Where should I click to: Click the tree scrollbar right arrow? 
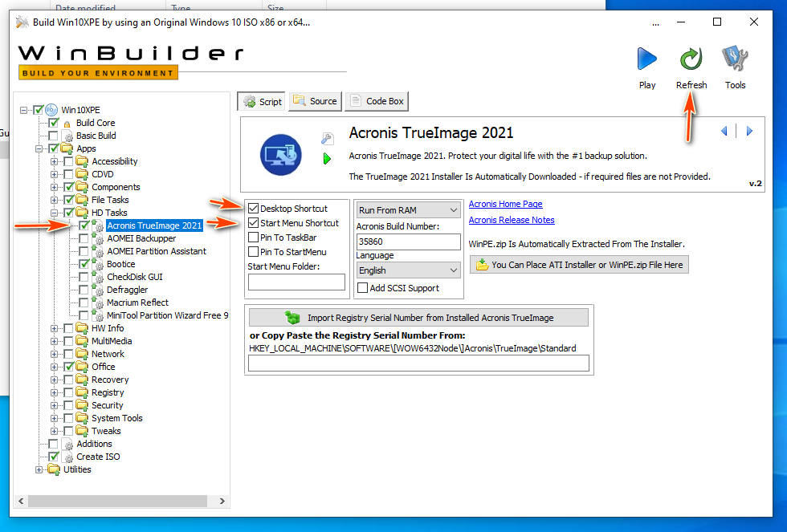222,501
